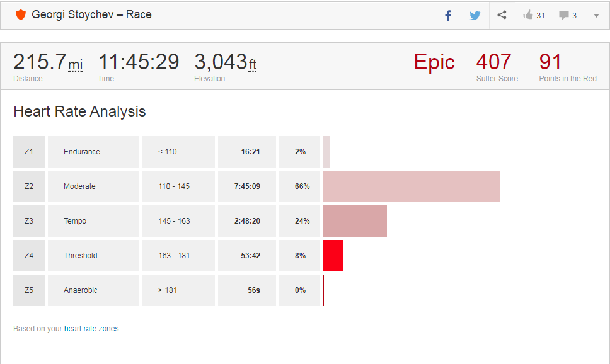The height and width of the screenshot is (364, 610).
Task: Share activity on Facebook icon
Action: coord(448,15)
